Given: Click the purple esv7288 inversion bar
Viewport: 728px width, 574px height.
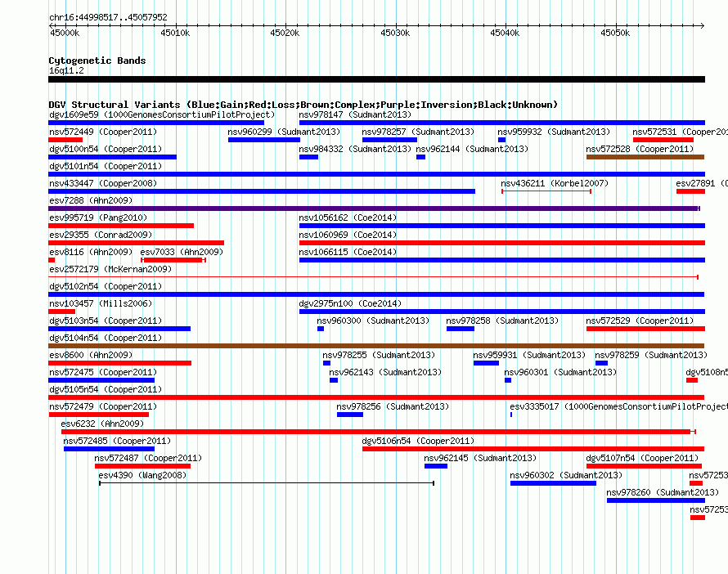Looking at the screenshot, I should tap(374, 209).
